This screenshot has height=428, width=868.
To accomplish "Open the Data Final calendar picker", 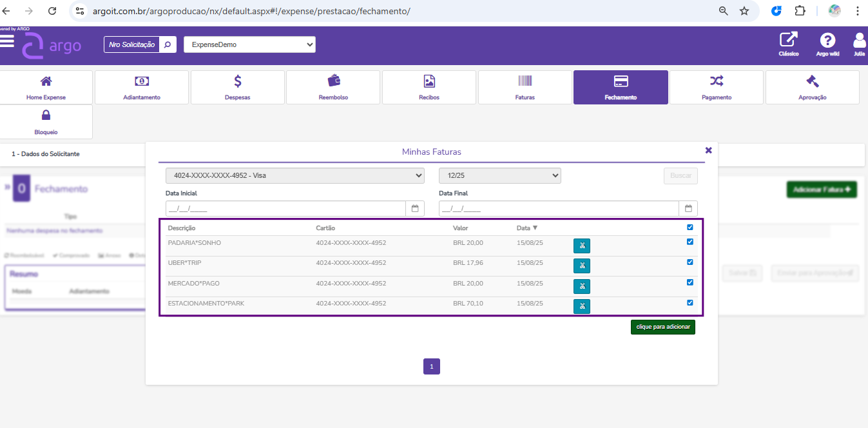I will point(688,209).
